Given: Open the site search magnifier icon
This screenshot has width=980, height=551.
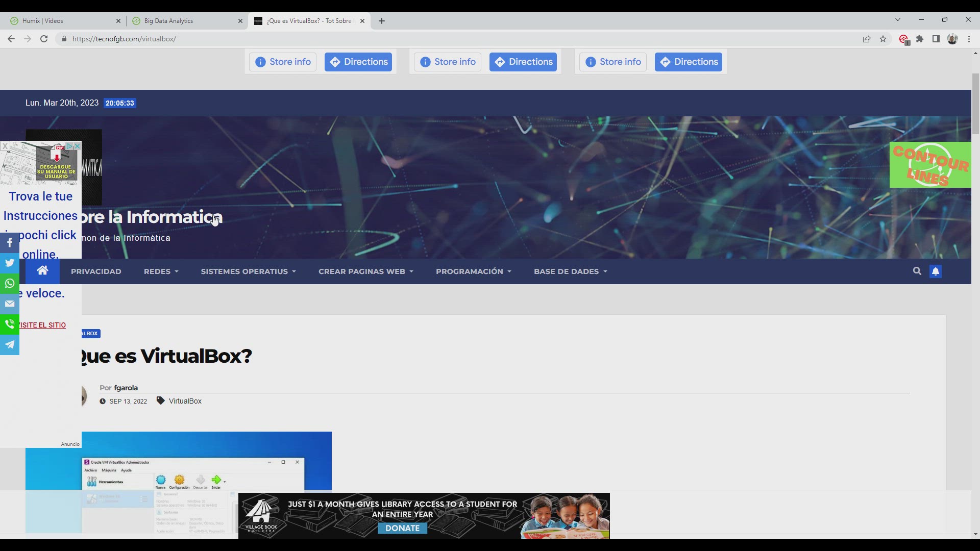Looking at the screenshot, I should (x=917, y=271).
